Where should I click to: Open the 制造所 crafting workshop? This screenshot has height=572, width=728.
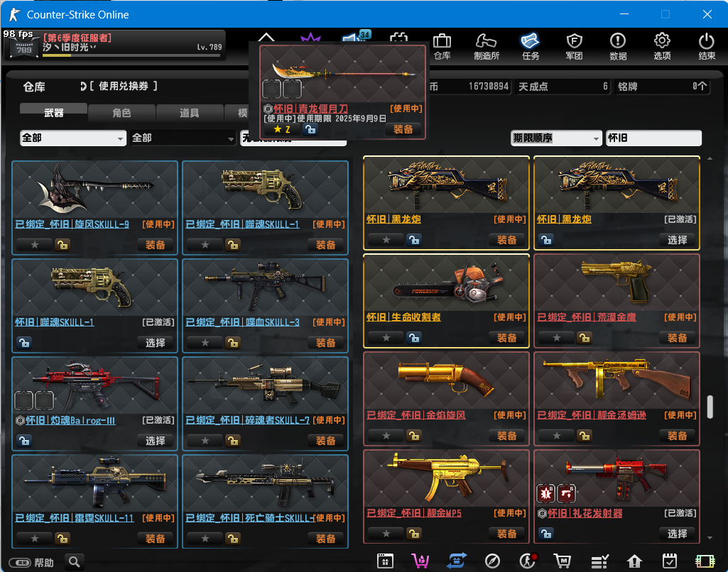(x=486, y=46)
